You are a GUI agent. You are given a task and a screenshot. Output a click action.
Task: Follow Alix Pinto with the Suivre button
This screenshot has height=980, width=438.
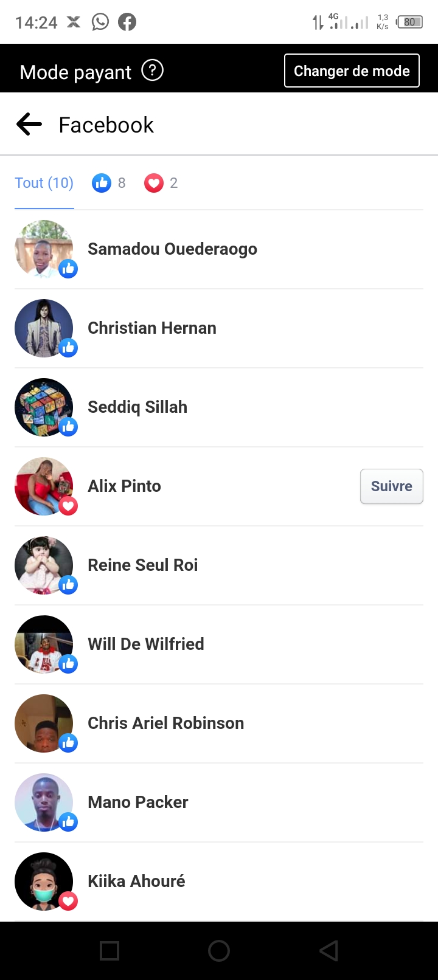point(391,486)
